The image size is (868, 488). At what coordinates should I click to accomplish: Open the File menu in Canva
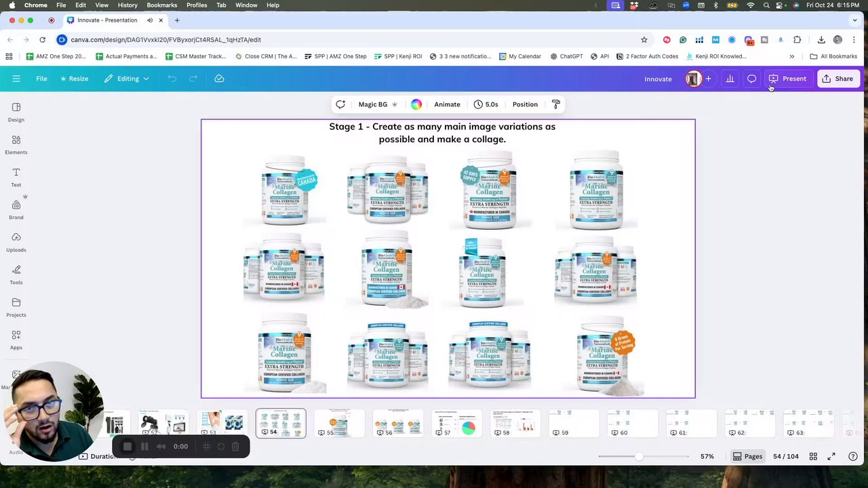tap(41, 79)
